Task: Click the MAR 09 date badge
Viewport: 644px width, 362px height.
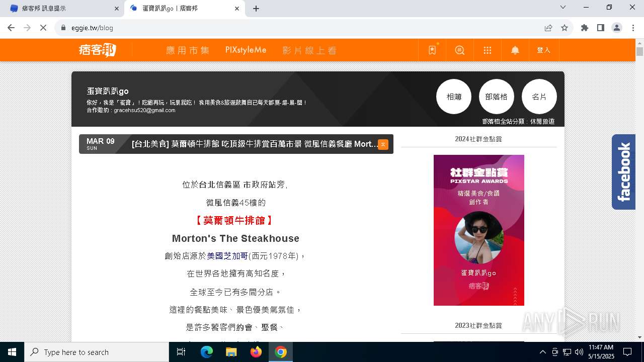Action: tap(101, 144)
